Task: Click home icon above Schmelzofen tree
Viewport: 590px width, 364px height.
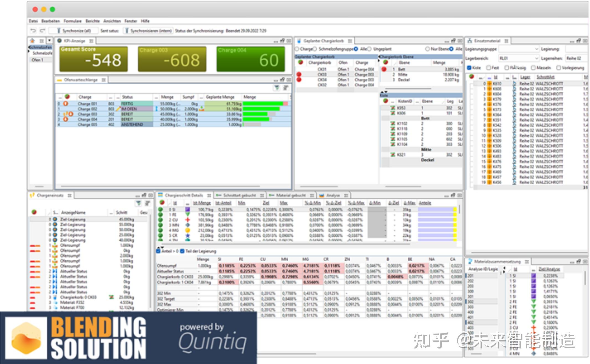Action: coord(32,41)
